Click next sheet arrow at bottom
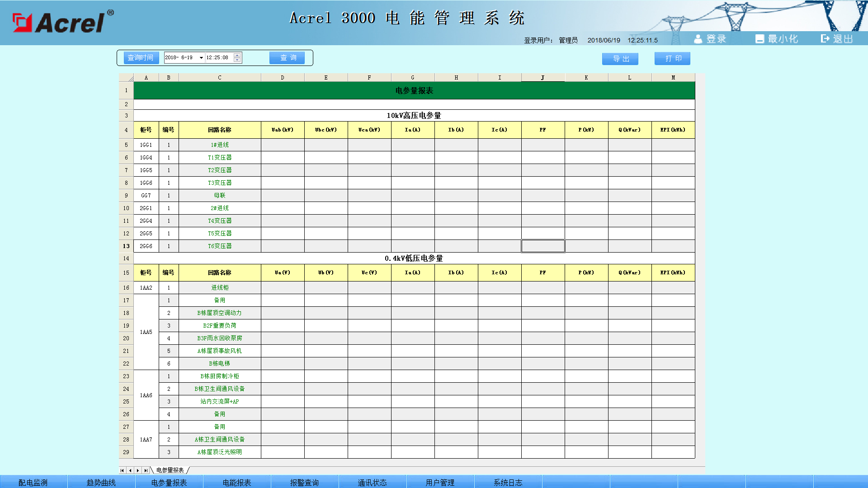Viewport: 868px width, 488px height. pyautogui.click(x=138, y=470)
